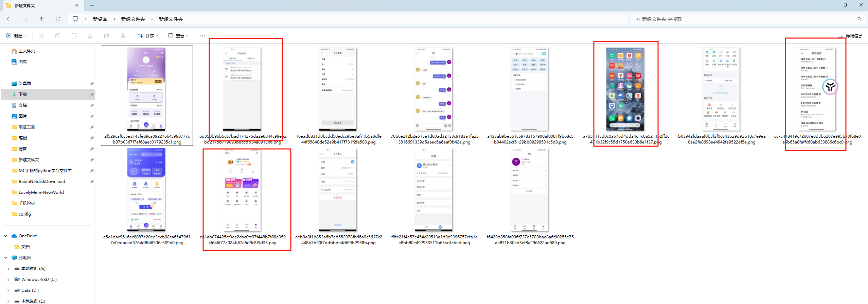Expand the Windows-SSD (C:) drive node
The width and height of the screenshot is (868, 304).
[8, 279]
